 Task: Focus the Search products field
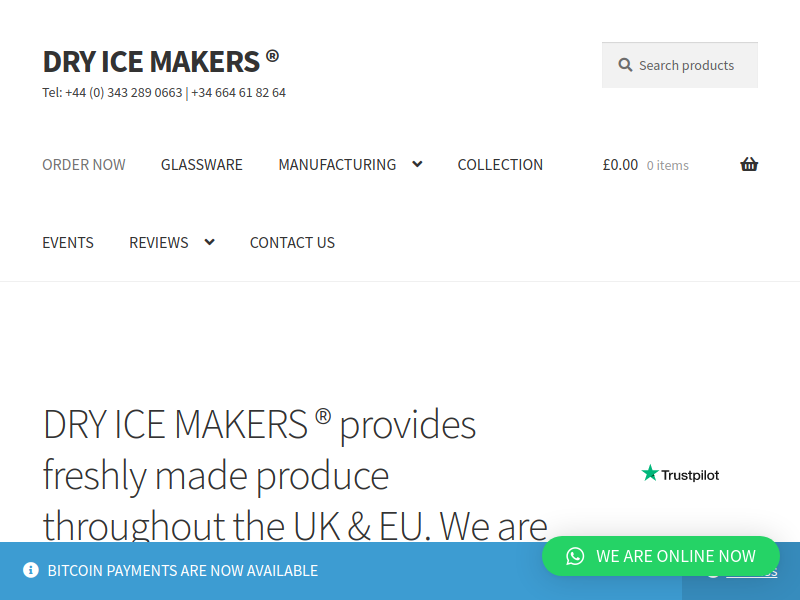[680, 65]
